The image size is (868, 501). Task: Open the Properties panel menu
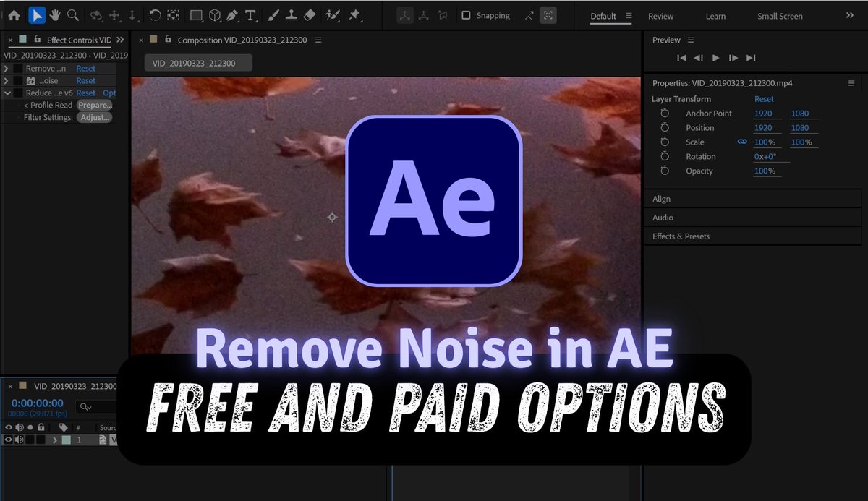coord(851,83)
